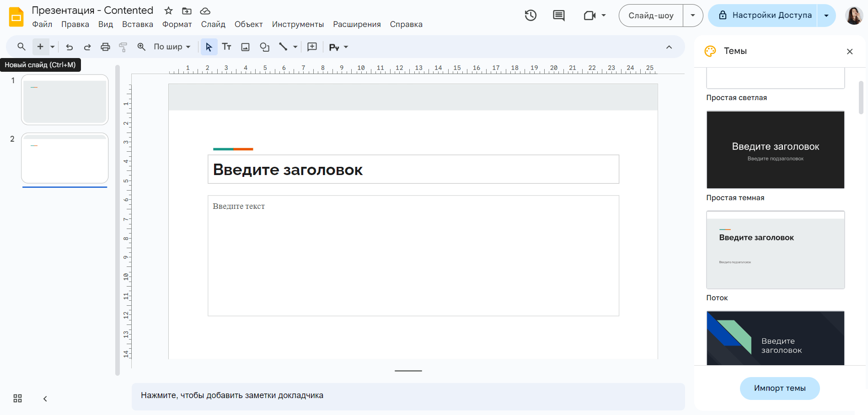This screenshot has height=415, width=868.
Task: Apply the Простая светлая theme
Action: (x=776, y=78)
